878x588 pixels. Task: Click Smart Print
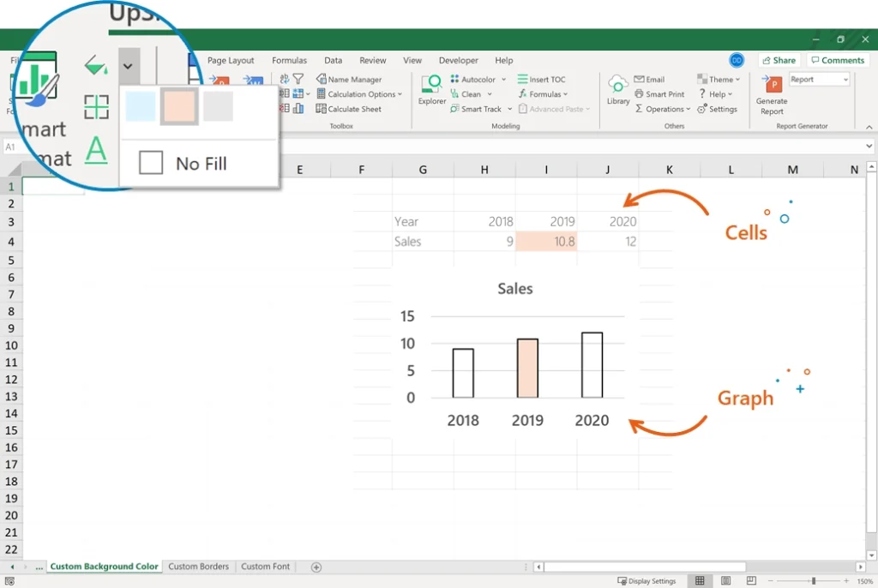point(659,93)
